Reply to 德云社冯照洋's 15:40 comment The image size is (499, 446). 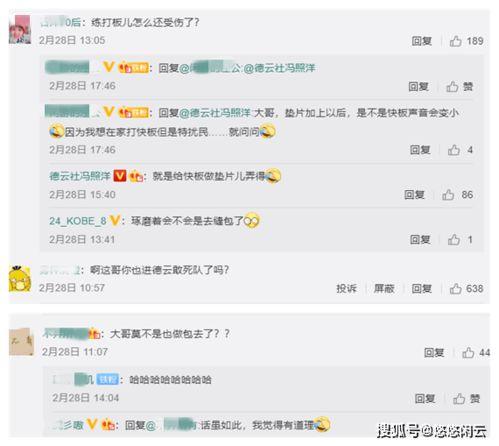pyautogui.click(x=414, y=194)
